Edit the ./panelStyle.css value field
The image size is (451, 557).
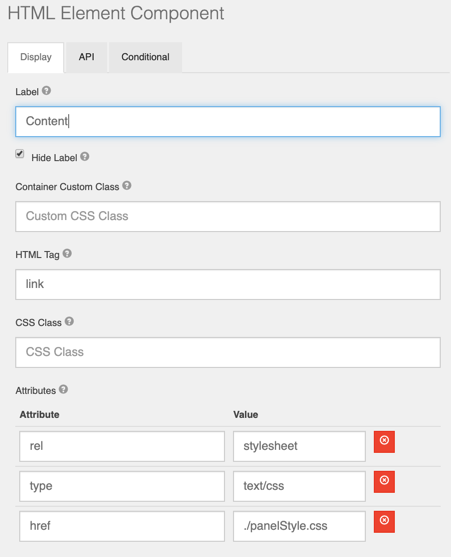299,526
